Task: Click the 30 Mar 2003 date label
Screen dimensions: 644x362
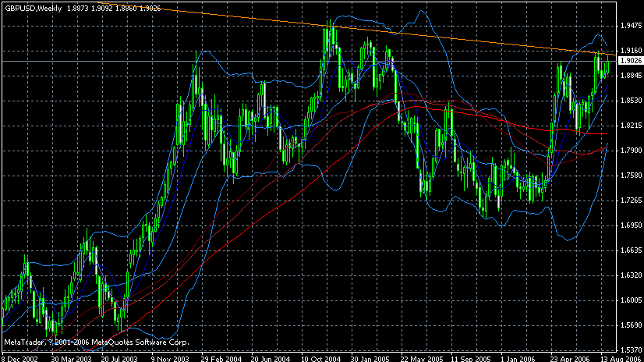Action: click(71, 358)
